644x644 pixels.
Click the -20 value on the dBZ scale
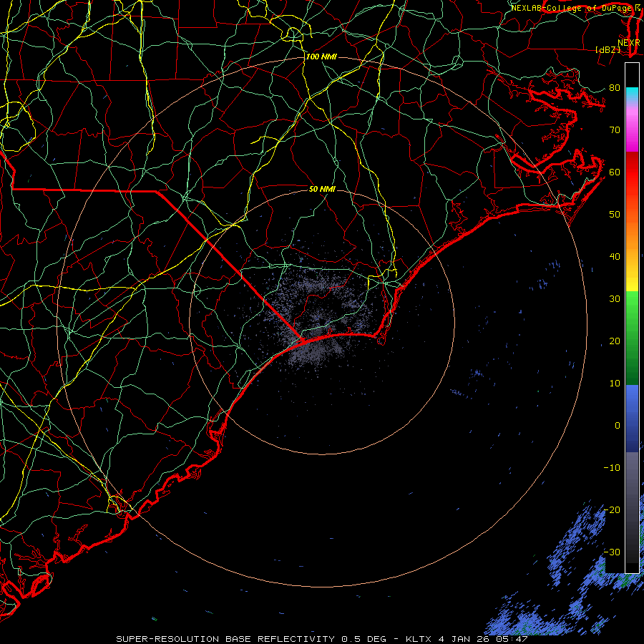click(x=612, y=509)
